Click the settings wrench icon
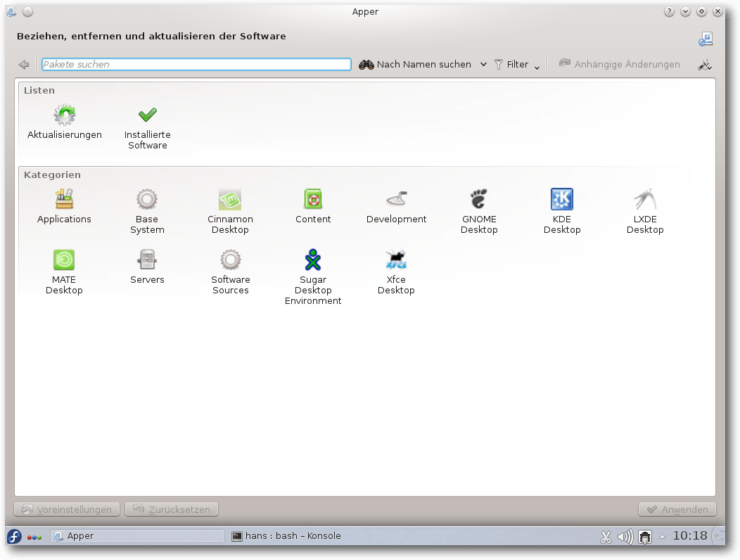This screenshot has height=560, width=740. click(x=705, y=65)
